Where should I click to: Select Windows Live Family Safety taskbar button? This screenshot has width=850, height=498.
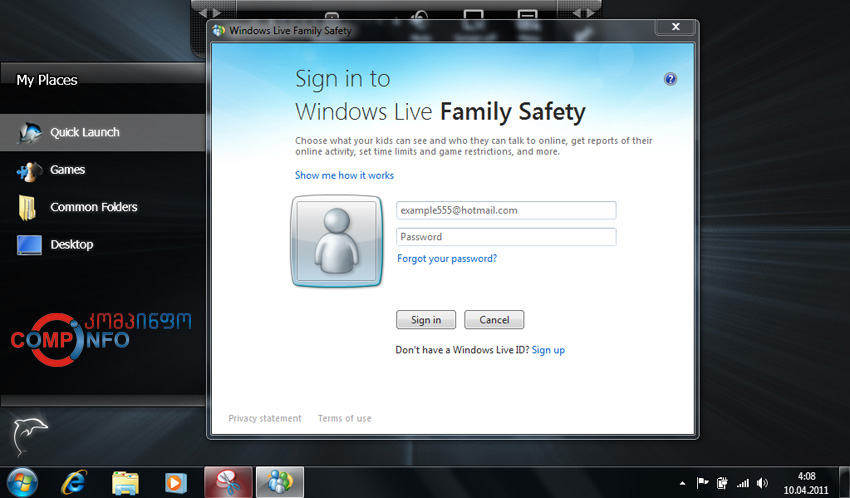pyautogui.click(x=280, y=482)
